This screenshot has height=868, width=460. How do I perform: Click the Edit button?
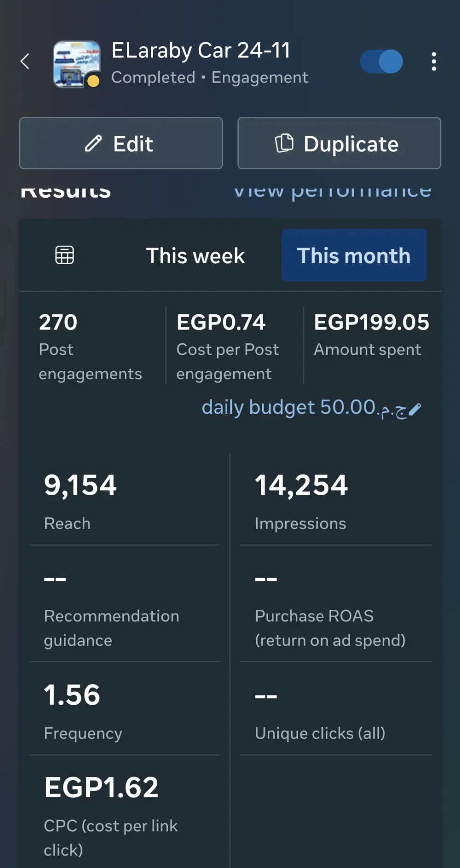(x=121, y=144)
